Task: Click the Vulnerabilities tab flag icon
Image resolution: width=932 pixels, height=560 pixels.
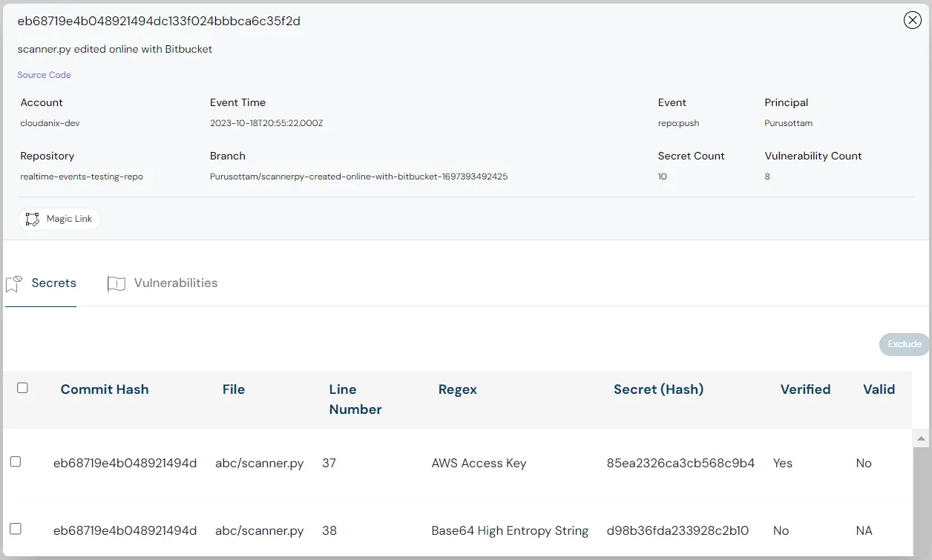Action: click(116, 283)
